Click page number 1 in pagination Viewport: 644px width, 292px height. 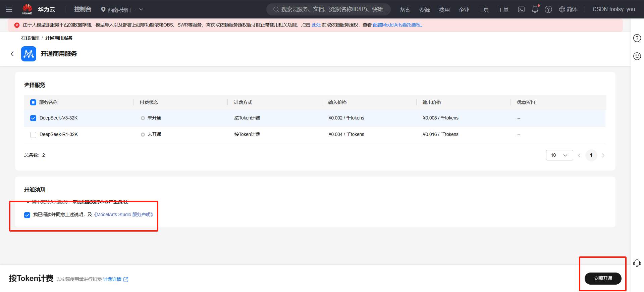(591, 155)
